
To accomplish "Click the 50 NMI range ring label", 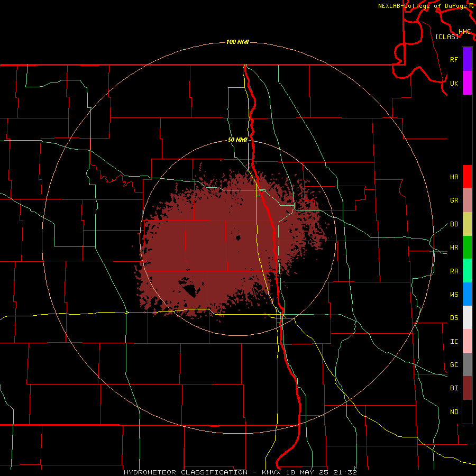I will [x=237, y=140].
